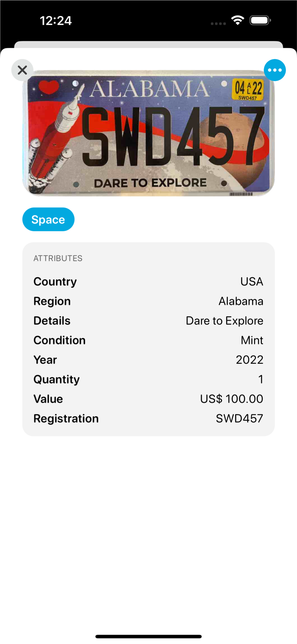Select the Mint condition value
The height and width of the screenshot is (644, 297).
tap(252, 340)
